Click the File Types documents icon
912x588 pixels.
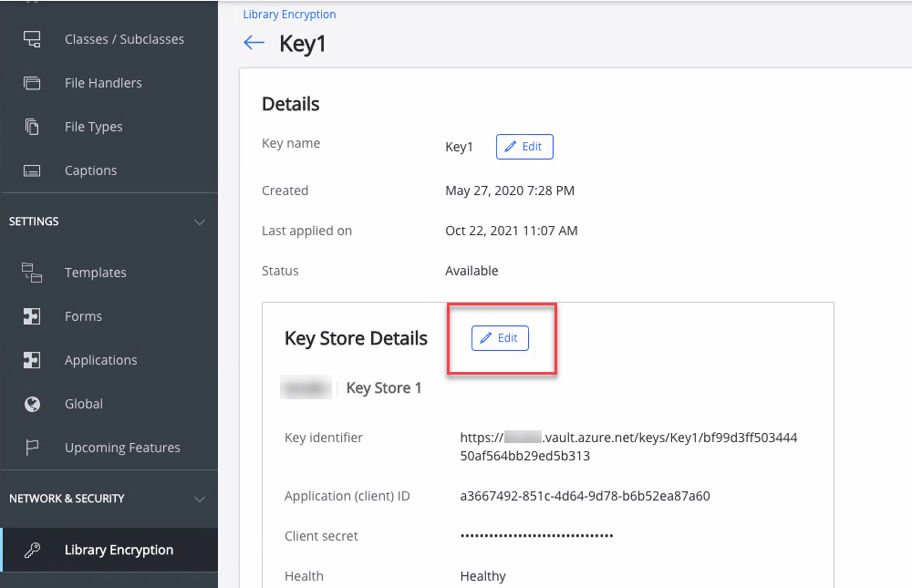click(32, 127)
